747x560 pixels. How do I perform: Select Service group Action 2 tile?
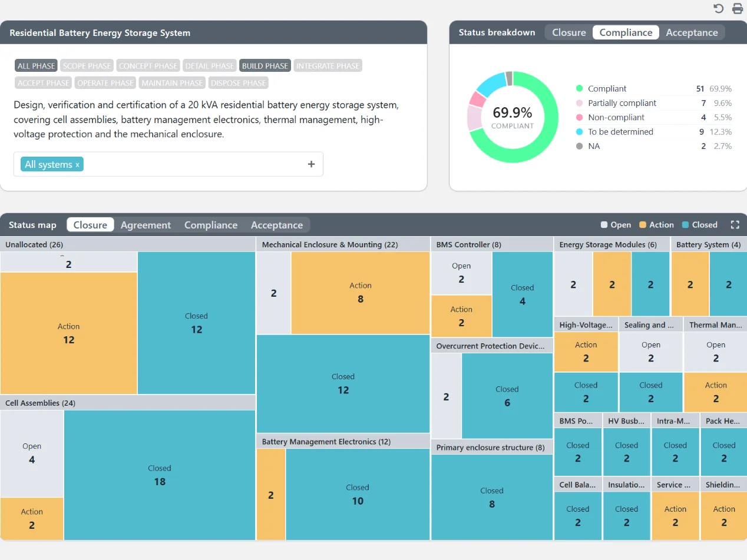[675, 516]
